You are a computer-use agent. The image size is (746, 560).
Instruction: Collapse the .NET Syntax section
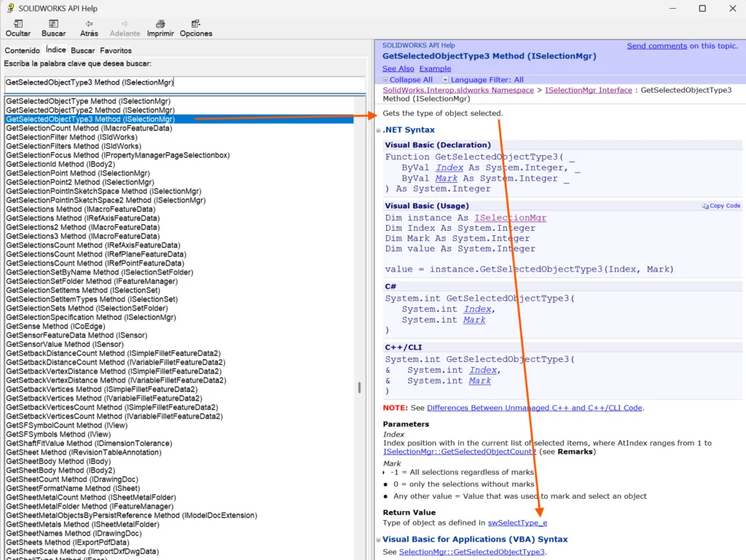379,130
